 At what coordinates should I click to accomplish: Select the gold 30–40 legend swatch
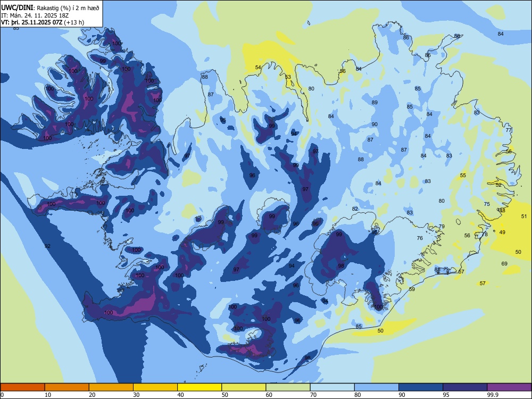point(155,387)
